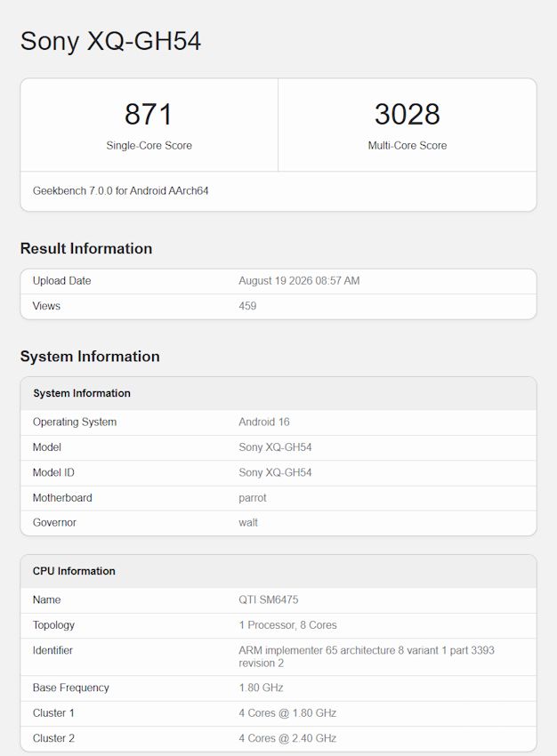Select Sony XQ-GH54 in the Model ID row
Screen dimensions: 557x756
pyautogui.click(x=275, y=472)
